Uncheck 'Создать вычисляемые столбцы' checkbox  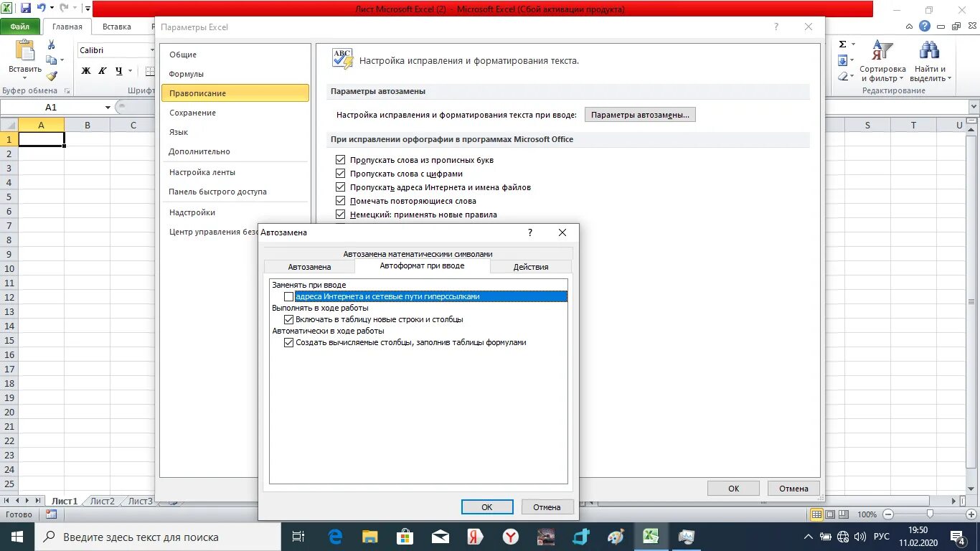[x=289, y=342]
